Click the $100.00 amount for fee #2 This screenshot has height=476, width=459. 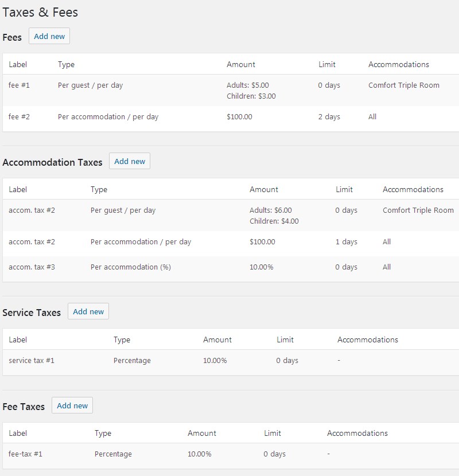coord(239,117)
